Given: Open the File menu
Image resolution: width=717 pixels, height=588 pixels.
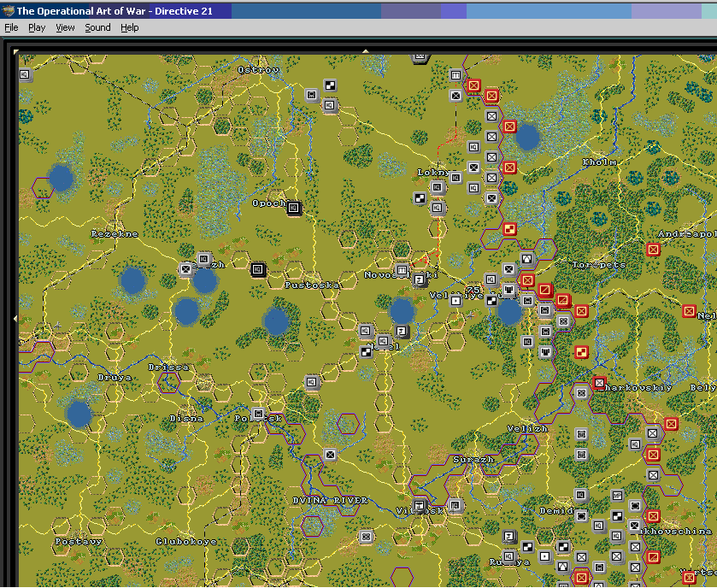Looking at the screenshot, I should (11, 27).
